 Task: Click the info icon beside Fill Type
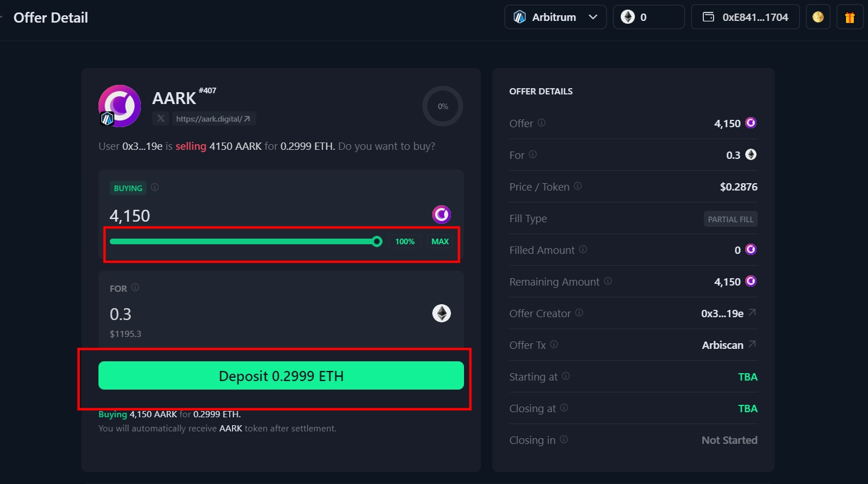coord(557,218)
